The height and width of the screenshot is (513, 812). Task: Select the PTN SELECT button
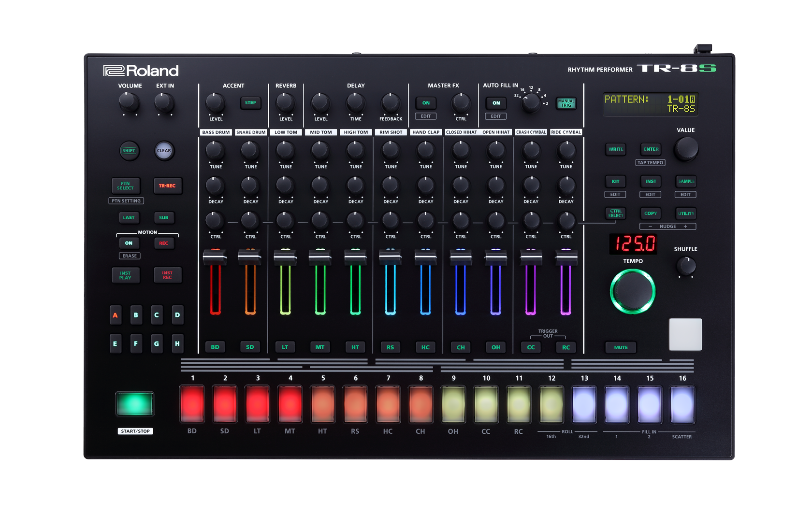point(126,186)
